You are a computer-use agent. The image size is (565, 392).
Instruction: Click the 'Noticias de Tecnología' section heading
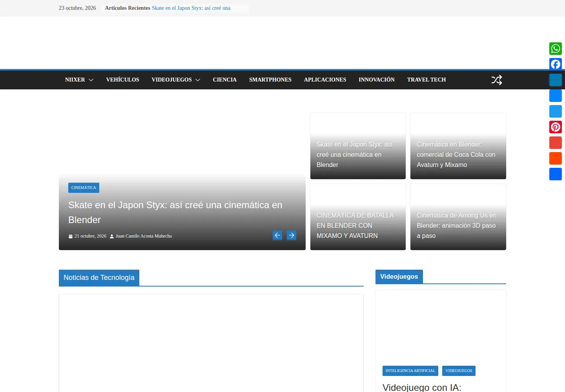pyautogui.click(x=99, y=278)
